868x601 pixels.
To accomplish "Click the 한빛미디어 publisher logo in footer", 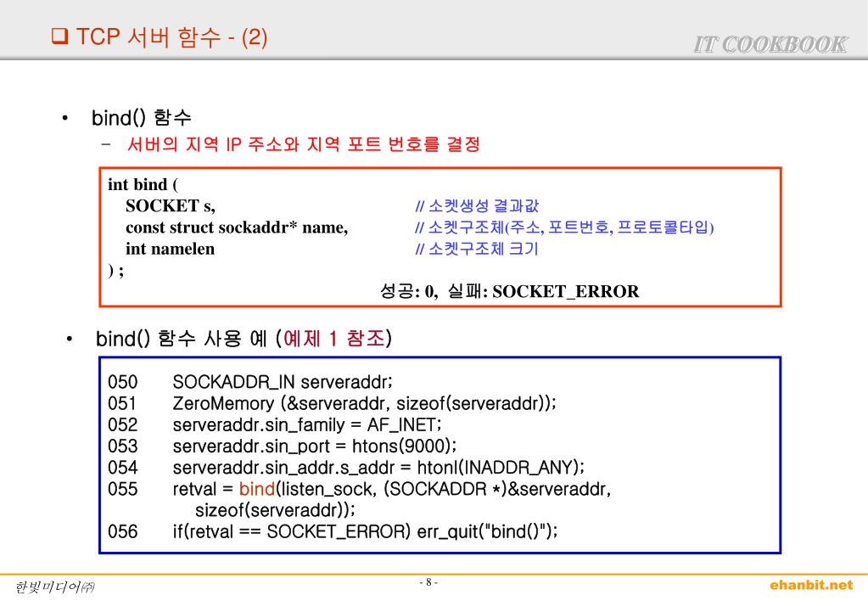I will [54, 587].
